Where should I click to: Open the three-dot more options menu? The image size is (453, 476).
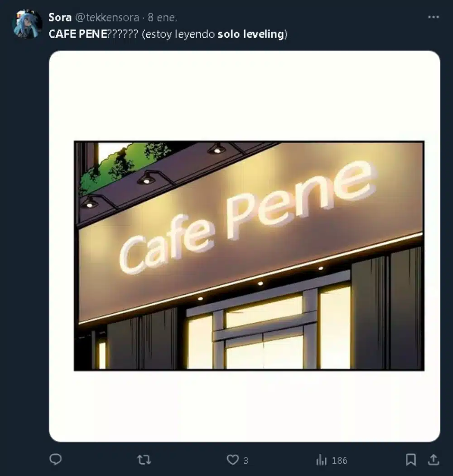pos(434,17)
